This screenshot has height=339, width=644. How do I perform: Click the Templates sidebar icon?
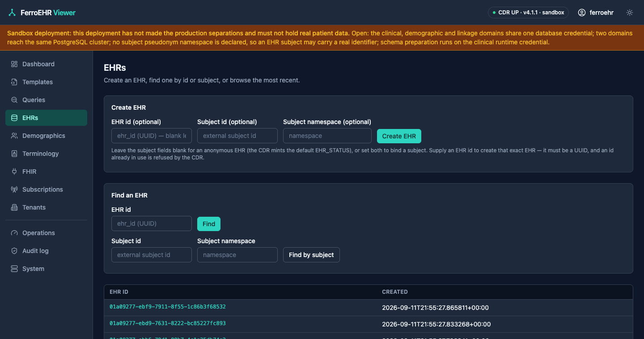coord(14,82)
